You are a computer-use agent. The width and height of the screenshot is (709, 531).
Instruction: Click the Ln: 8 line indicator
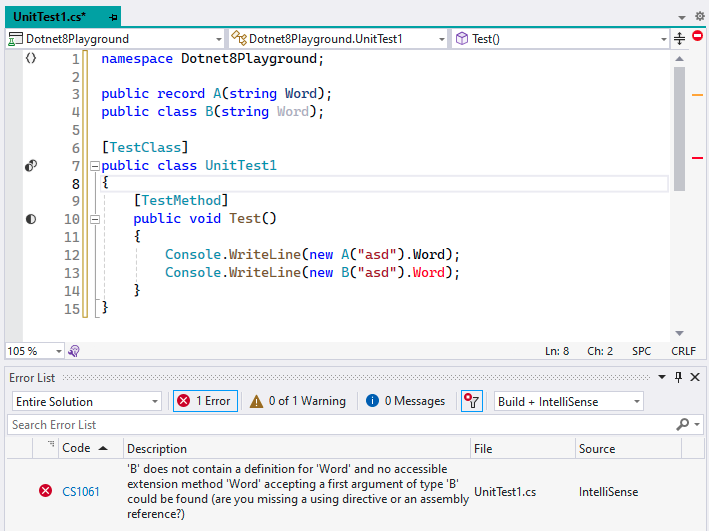pos(557,351)
